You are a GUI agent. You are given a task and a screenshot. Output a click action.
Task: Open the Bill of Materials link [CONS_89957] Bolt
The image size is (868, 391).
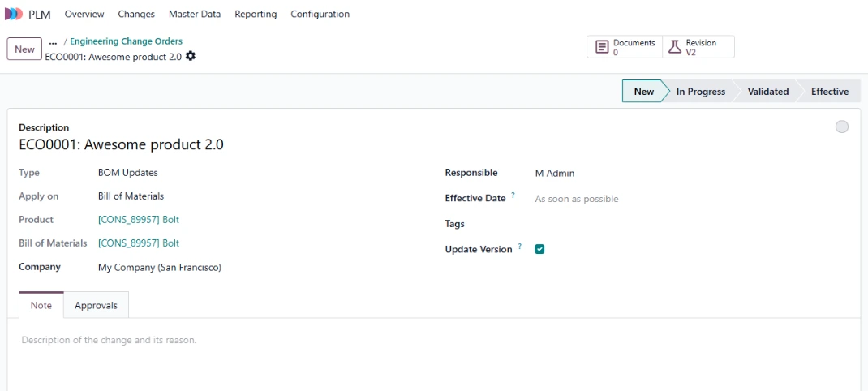click(x=139, y=243)
